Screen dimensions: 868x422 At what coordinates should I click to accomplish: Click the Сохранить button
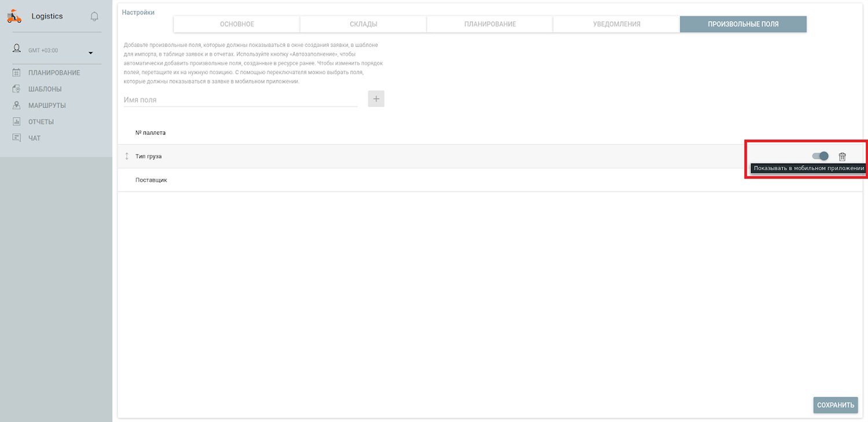click(x=835, y=405)
